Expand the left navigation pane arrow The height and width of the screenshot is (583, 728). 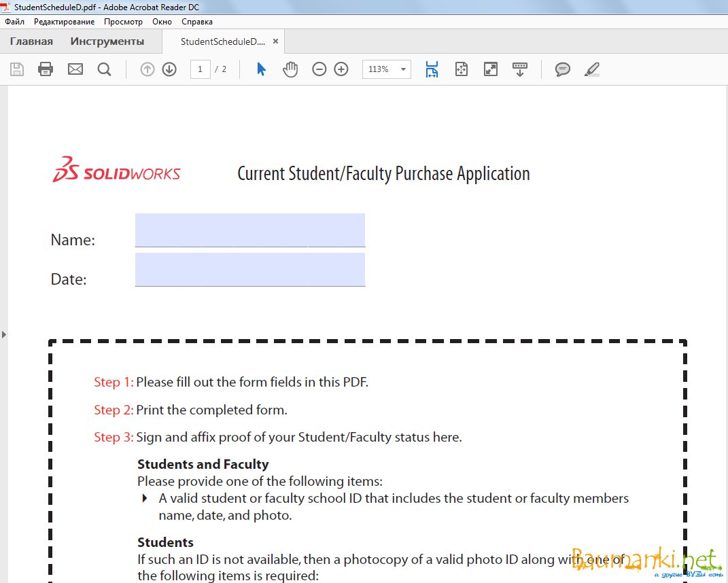tap(4, 334)
